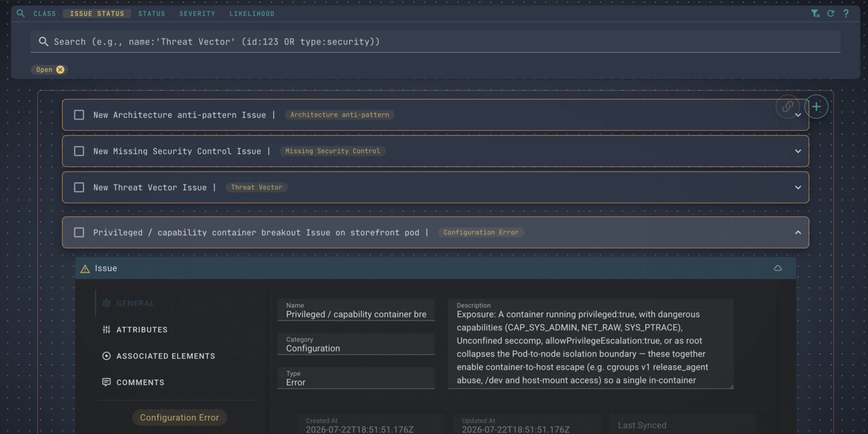
Task: Click the search magnifier icon in filter bar
Action: pos(20,13)
